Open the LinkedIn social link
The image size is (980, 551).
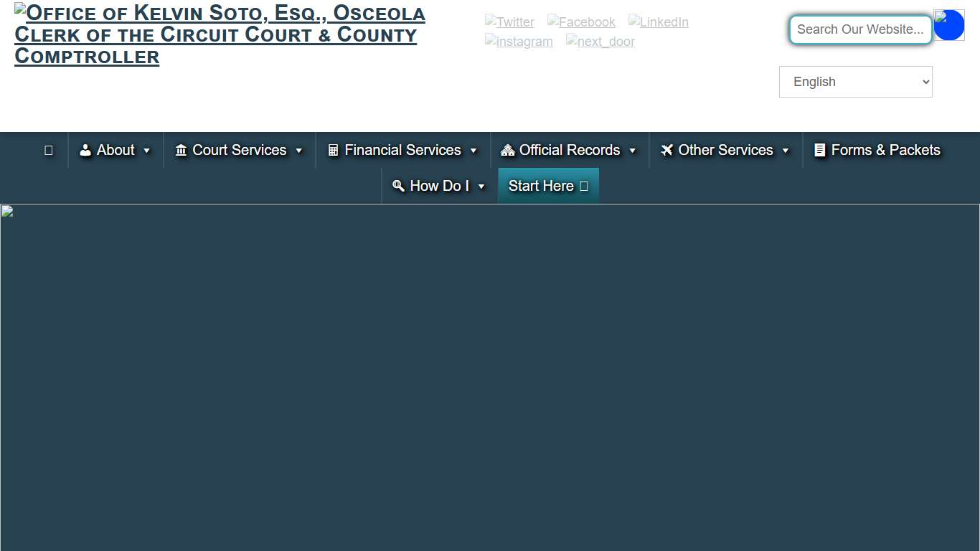coord(658,22)
